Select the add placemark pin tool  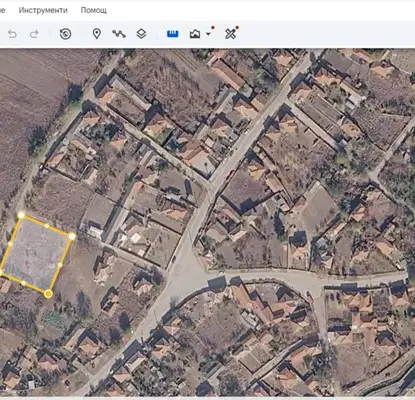97,34
